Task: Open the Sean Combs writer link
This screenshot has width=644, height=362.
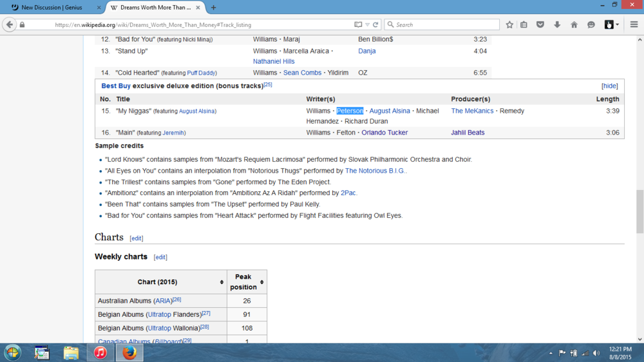Action: click(302, 73)
